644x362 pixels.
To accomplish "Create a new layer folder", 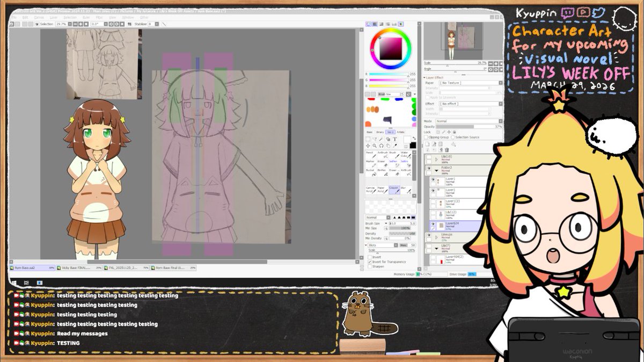I will [x=440, y=144].
